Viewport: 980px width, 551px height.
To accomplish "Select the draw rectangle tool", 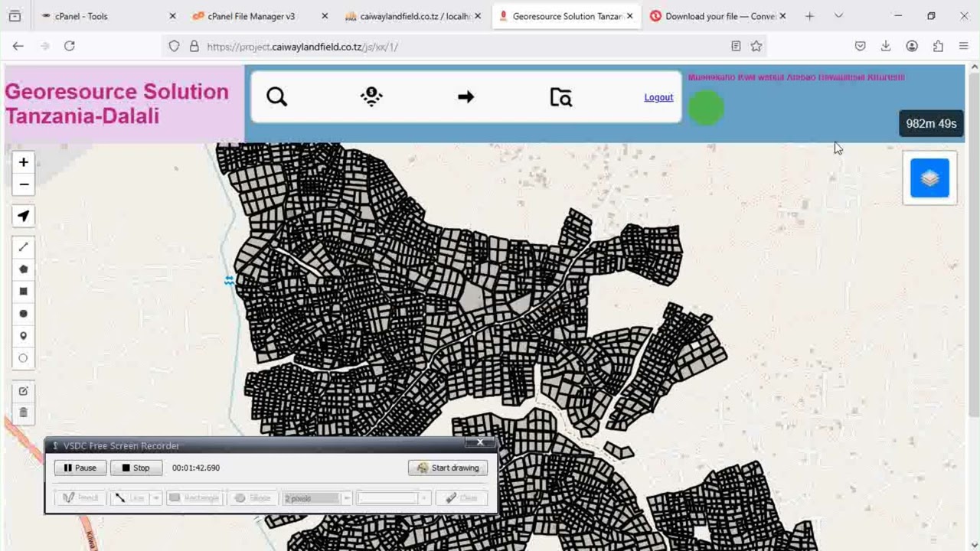I will [x=24, y=292].
